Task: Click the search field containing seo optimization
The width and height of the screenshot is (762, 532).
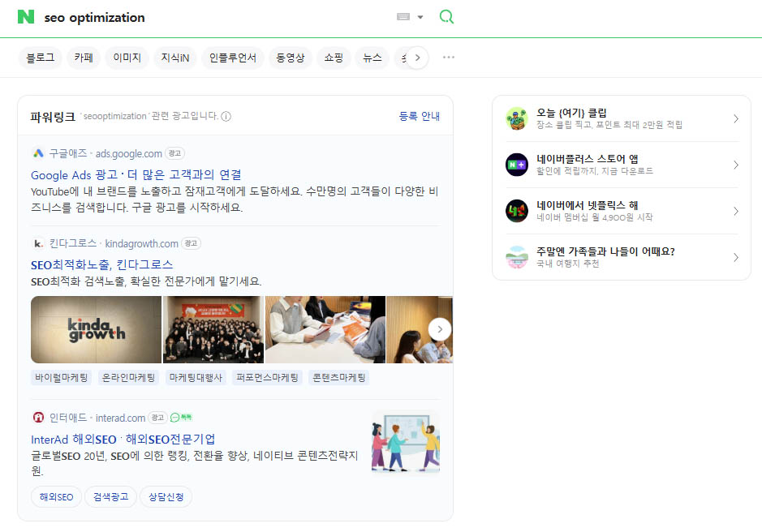Action: [x=213, y=18]
